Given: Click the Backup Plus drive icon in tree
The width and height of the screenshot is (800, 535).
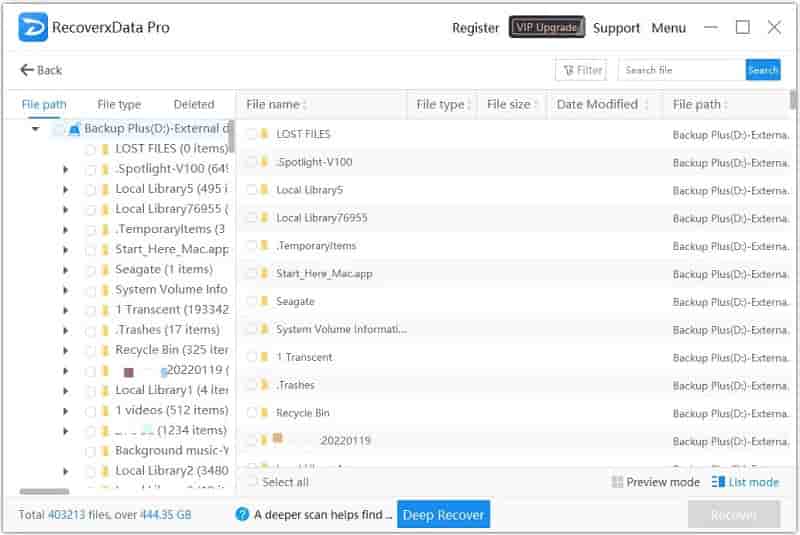Looking at the screenshot, I should point(74,129).
